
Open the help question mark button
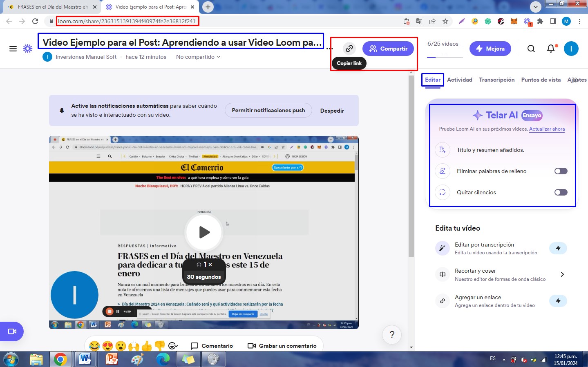[x=392, y=335]
